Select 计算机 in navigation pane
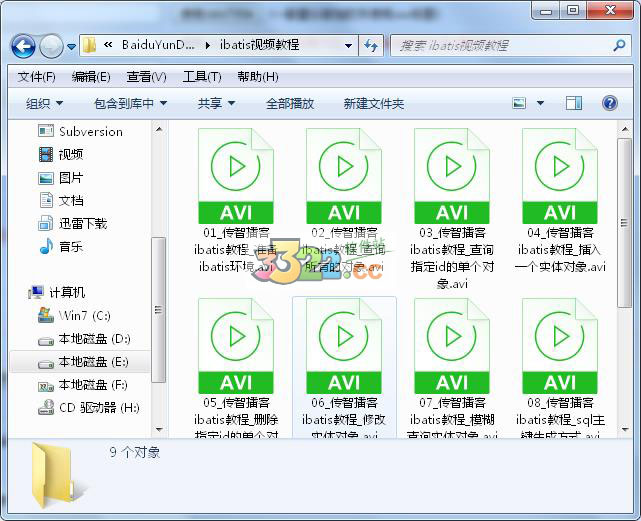Image resolution: width=641 pixels, height=521 pixels. [x=57, y=292]
